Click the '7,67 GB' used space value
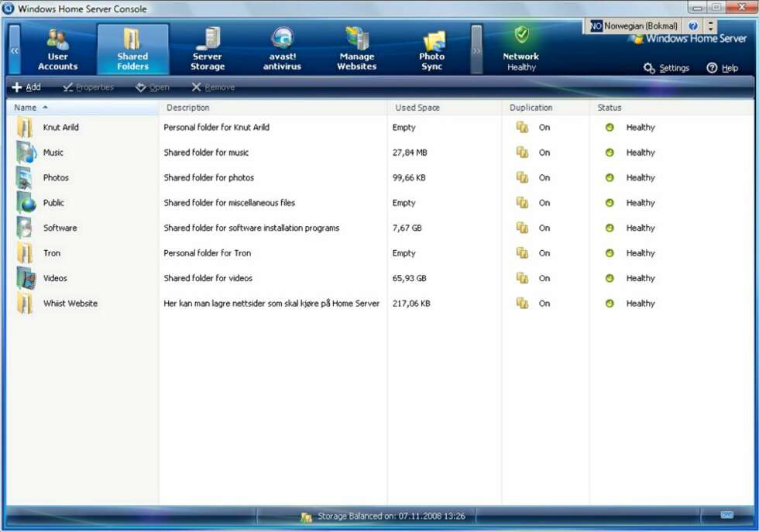 pyautogui.click(x=407, y=228)
